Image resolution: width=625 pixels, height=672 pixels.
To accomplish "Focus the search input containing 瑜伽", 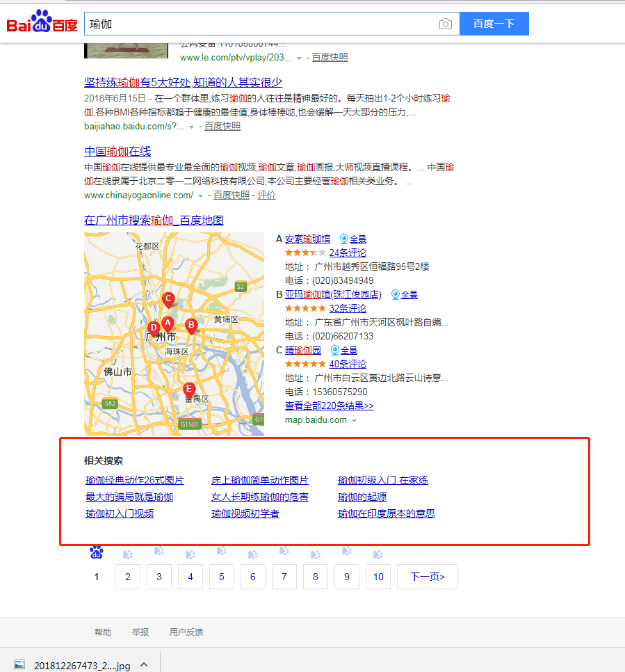I will tap(261, 24).
